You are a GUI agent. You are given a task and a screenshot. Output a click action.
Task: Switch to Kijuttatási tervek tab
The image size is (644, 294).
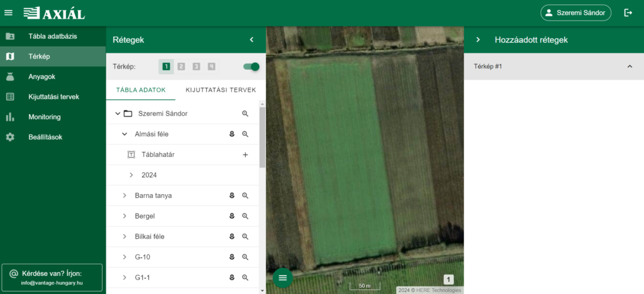220,90
